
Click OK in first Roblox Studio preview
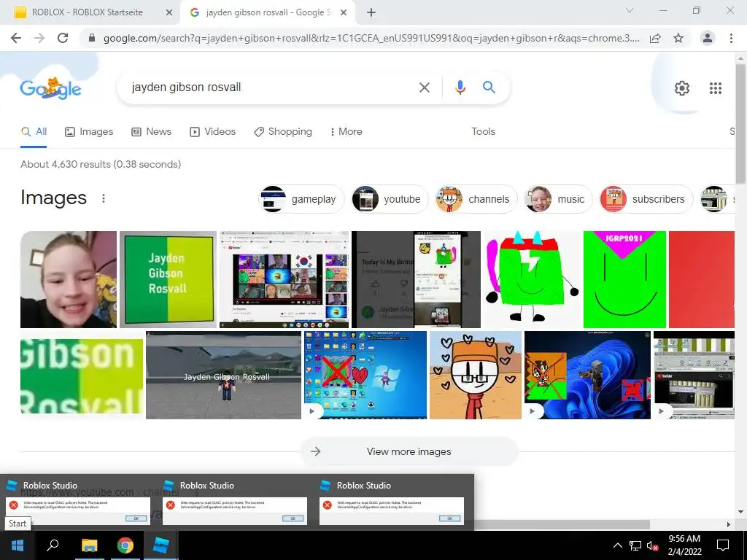(x=136, y=518)
